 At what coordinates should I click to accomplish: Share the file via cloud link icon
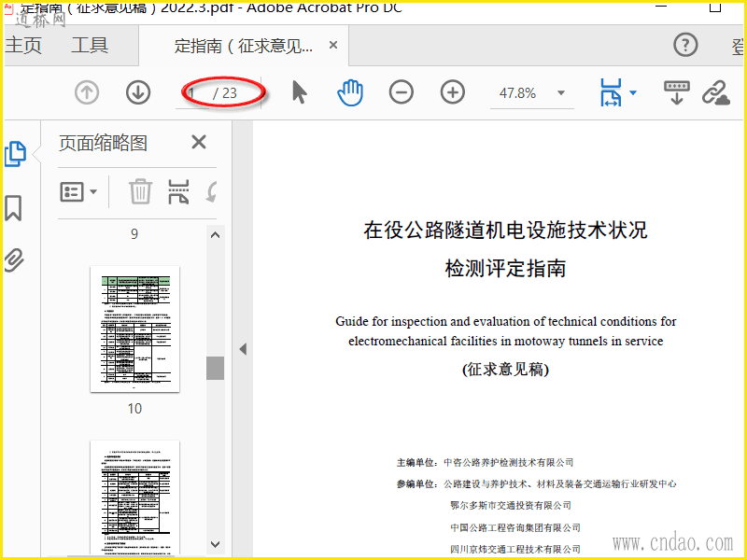(716, 92)
